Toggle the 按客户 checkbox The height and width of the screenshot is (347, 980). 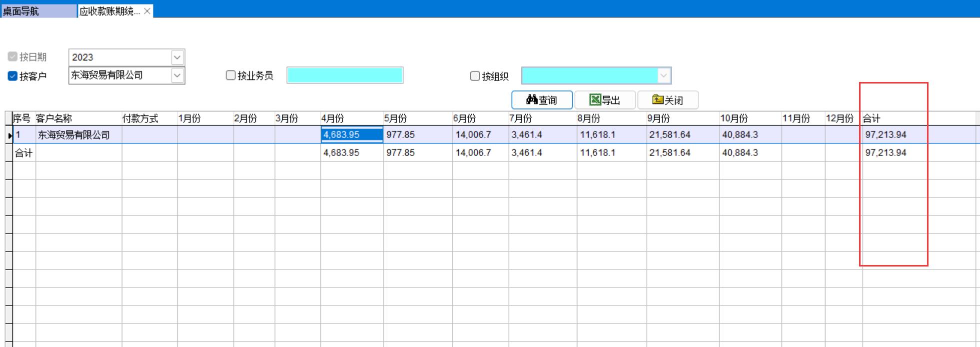(13, 76)
